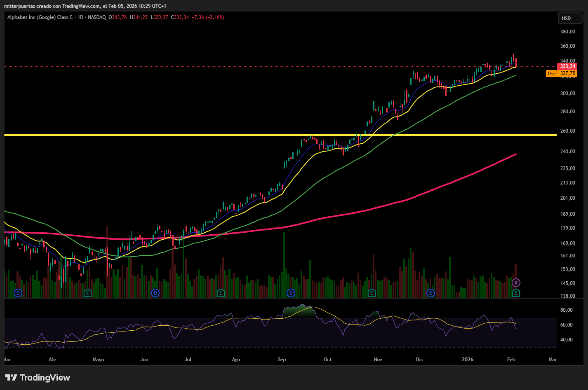
Task: Open the dividend marker in June
Action: [155, 293]
